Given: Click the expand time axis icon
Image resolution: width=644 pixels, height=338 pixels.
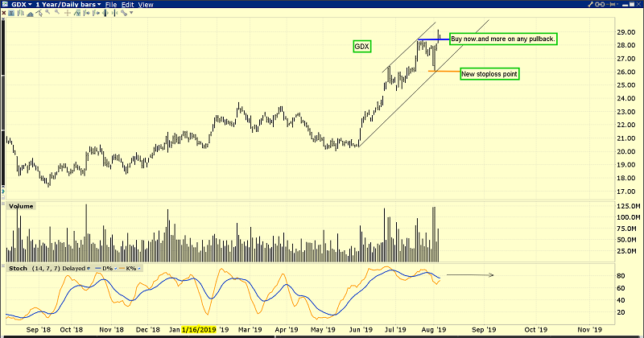Looking at the screenshot, I should pos(105,13).
